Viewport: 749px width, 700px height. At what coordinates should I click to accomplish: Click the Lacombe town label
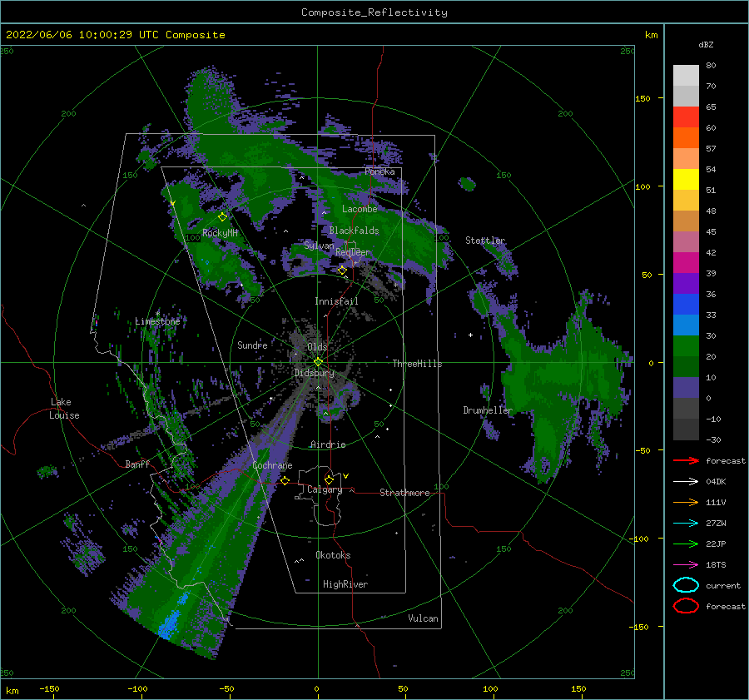[x=360, y=209]
